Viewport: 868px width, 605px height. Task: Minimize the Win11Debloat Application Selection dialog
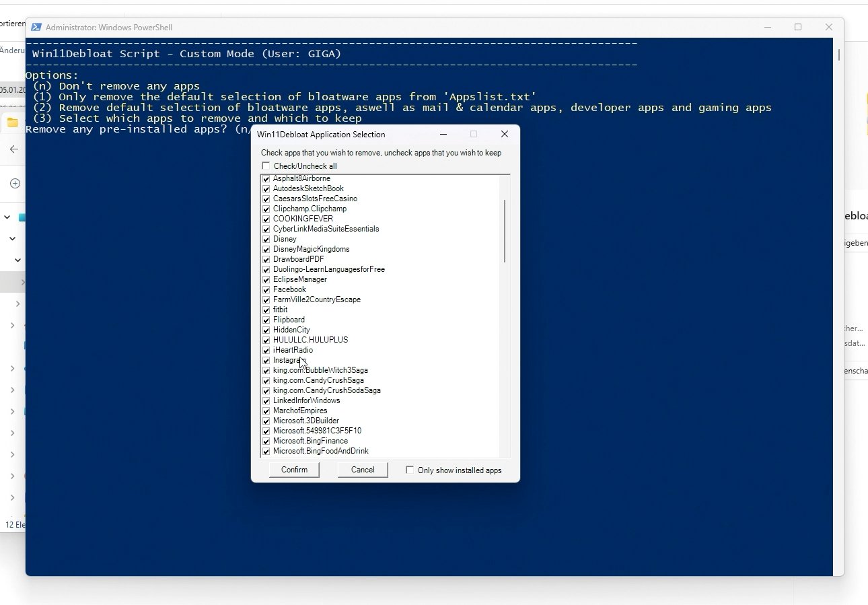pyautogui.click(x=442, y=134)
